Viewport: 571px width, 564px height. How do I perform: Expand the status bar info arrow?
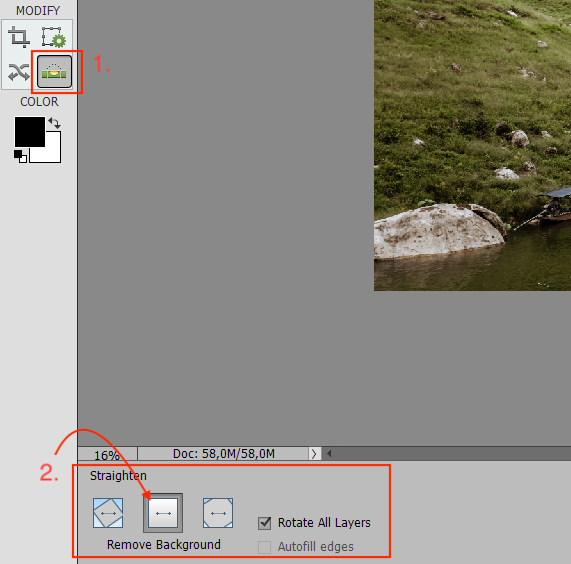[314, 454]
